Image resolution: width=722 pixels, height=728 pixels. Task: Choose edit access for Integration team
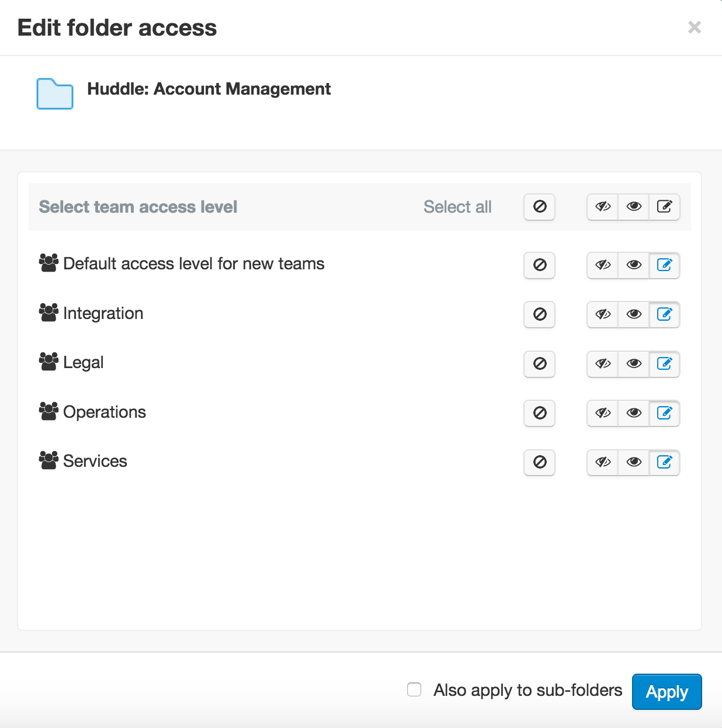(664, 314)
